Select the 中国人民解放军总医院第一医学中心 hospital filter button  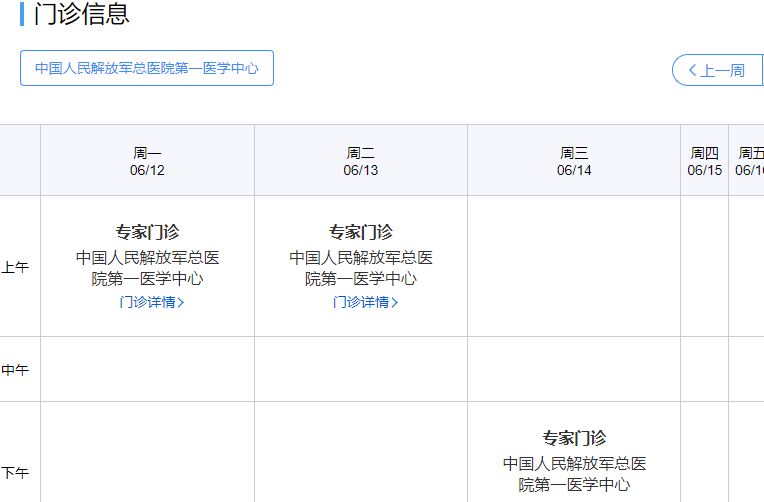pos(147,68)
